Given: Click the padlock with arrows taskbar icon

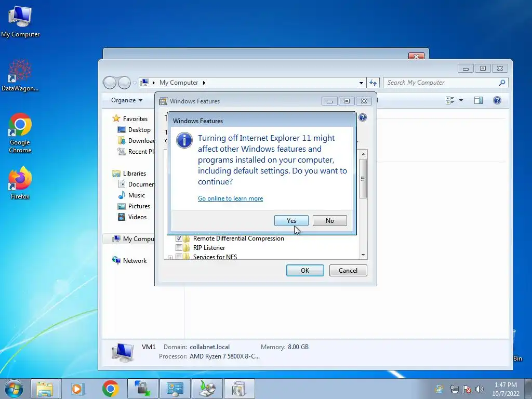Looking at the screenshot, I should pyautogui.click(x=142, y=389).
